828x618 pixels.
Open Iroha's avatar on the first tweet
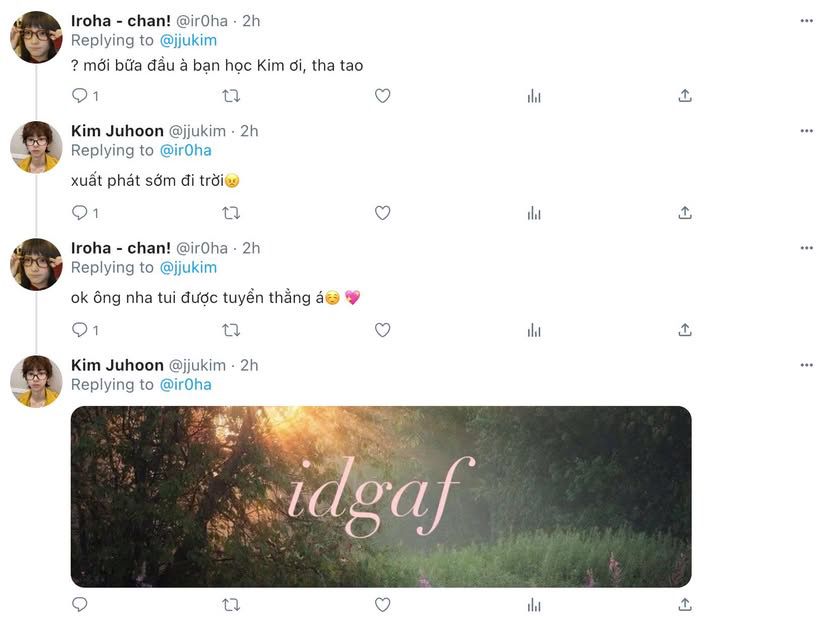(36, 38)
